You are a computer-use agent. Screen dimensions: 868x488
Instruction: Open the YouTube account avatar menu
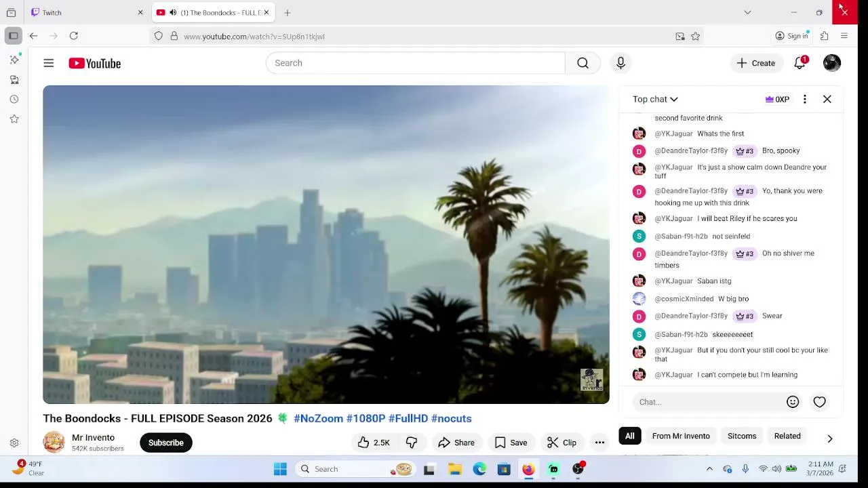832,63
